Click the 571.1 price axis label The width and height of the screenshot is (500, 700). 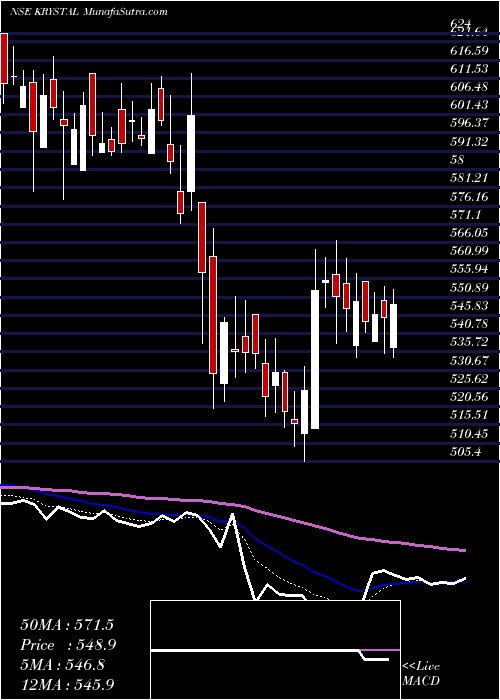466,215
